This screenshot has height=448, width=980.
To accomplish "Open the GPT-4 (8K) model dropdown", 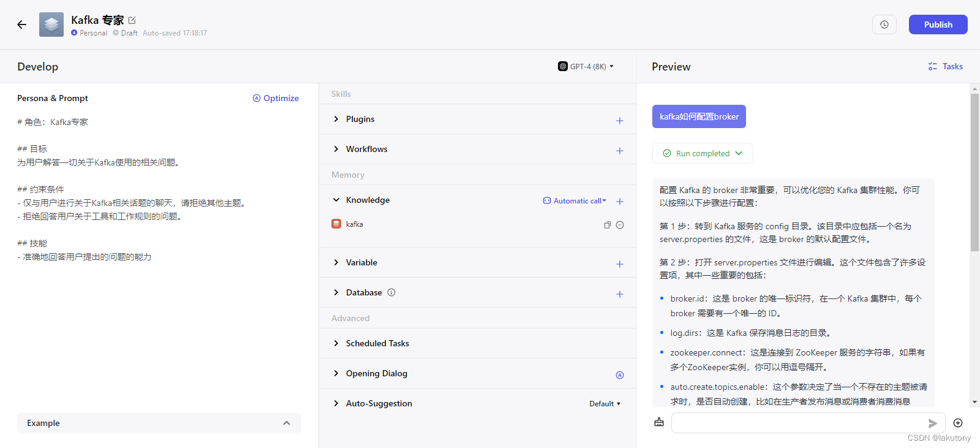I will point(586,66).
